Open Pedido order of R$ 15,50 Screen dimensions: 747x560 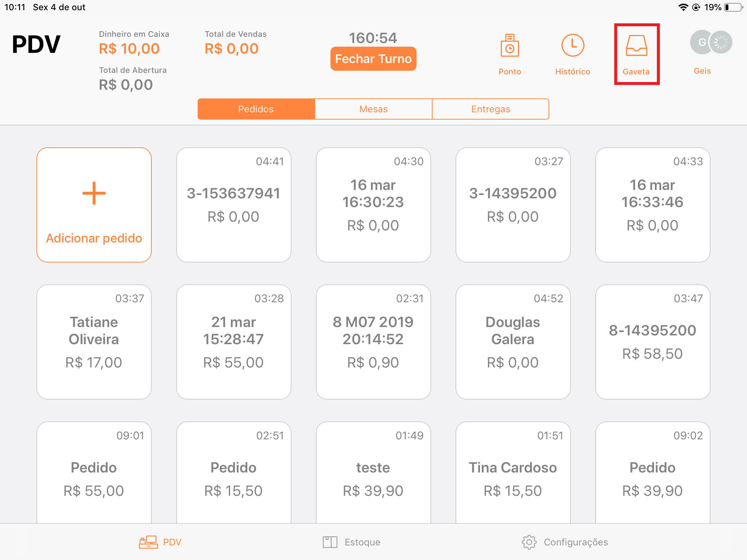pos(234,472)
